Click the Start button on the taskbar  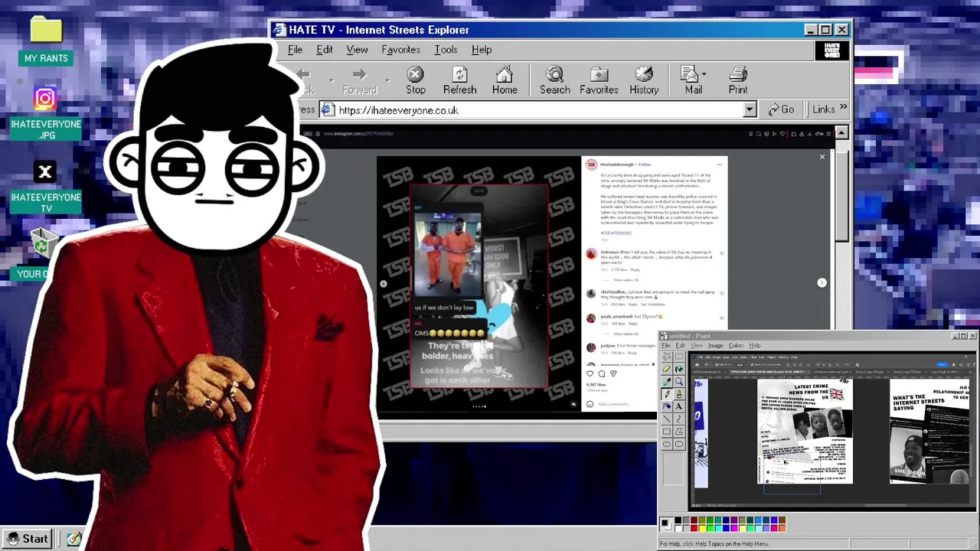[28, 539]
